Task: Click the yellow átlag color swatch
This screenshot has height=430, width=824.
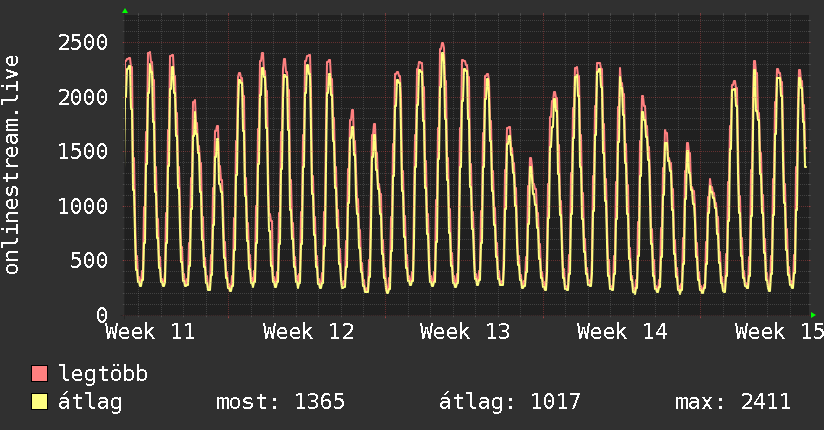Action: tap(40, 402)
